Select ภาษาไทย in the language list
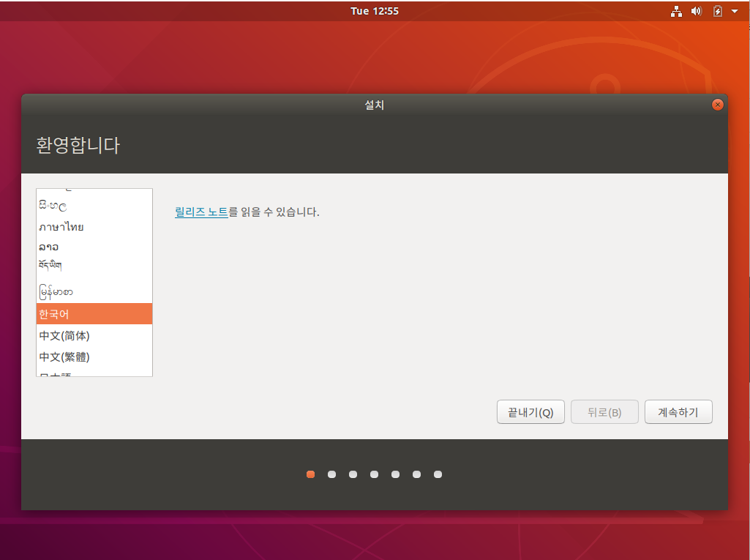 [94, 227]
